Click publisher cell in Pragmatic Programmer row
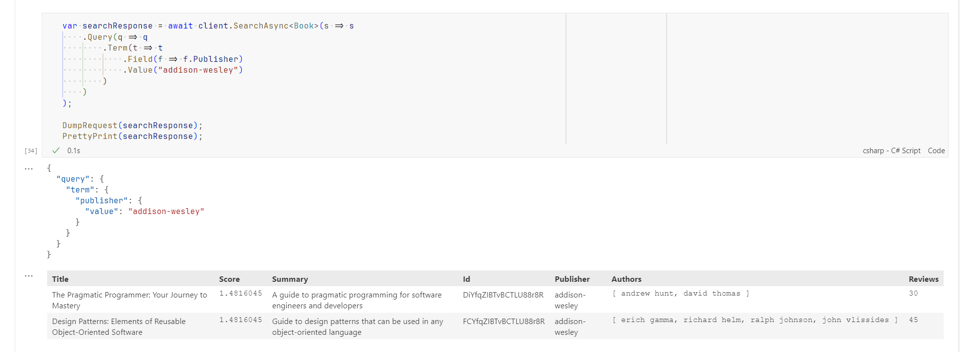 tap(570, 300)
